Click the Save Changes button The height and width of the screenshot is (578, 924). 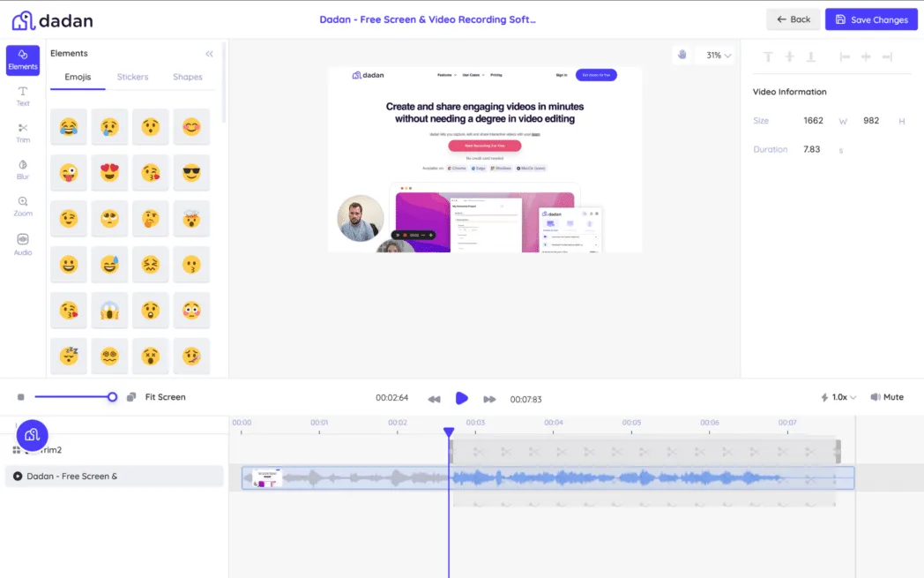pos(871,19)
